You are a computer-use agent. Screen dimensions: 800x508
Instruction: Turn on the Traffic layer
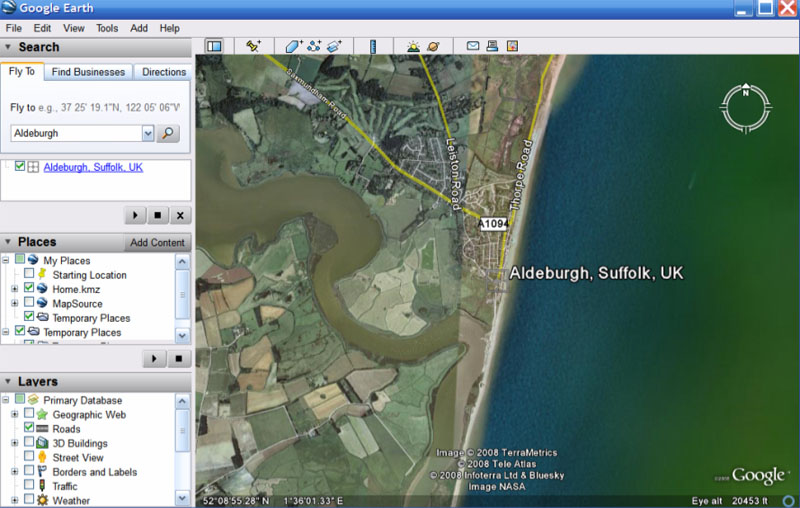tap(29, 485)
